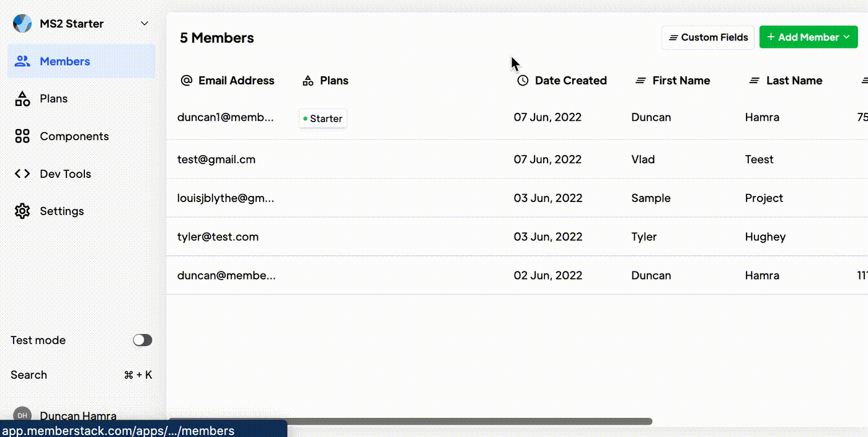This screenshot has width=868, height=437.
Task: Click the plus icon on Add Member
Action: 771,37
